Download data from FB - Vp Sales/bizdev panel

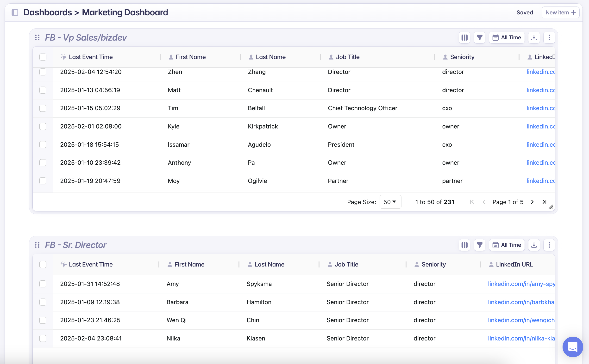(x=534, y=37)
